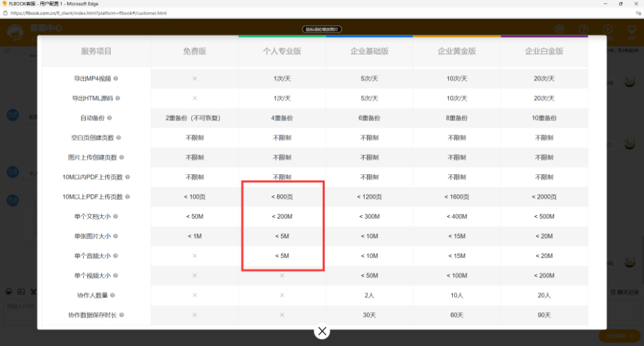Image resolution: width=644 pixels, height=346 pixels.
Task: Click the info icon next to 单个音频大小
Action: (116, 256)
